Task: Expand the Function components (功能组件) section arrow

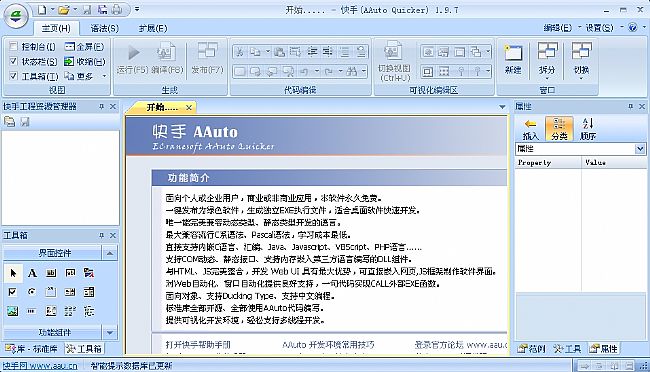Action: tap(110, 332)
